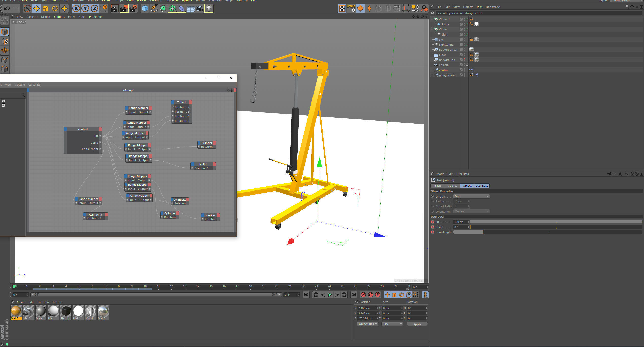Collapse the Cloner.1 tree node

pyautogui.click(x=432, y=19)
